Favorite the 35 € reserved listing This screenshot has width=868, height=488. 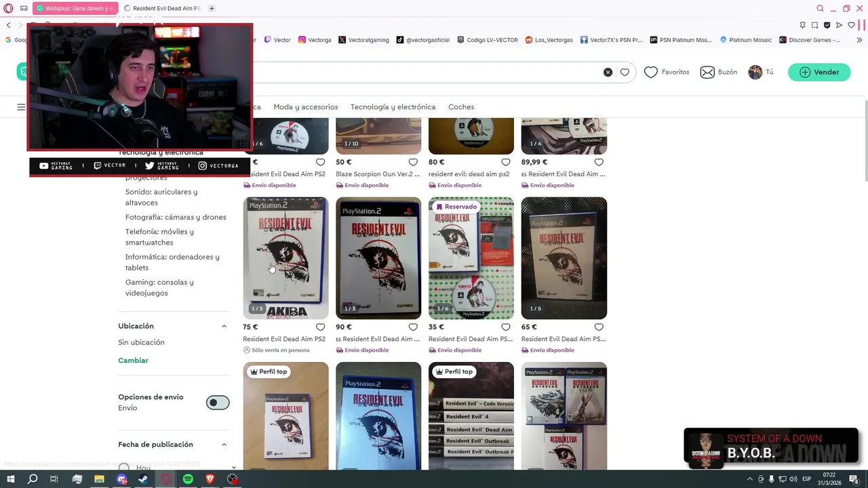506,327
